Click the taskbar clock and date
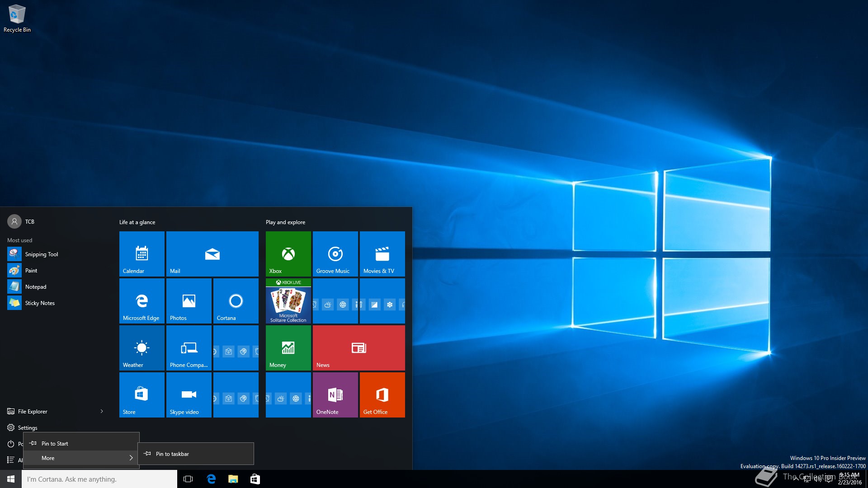 click(849, 479)
